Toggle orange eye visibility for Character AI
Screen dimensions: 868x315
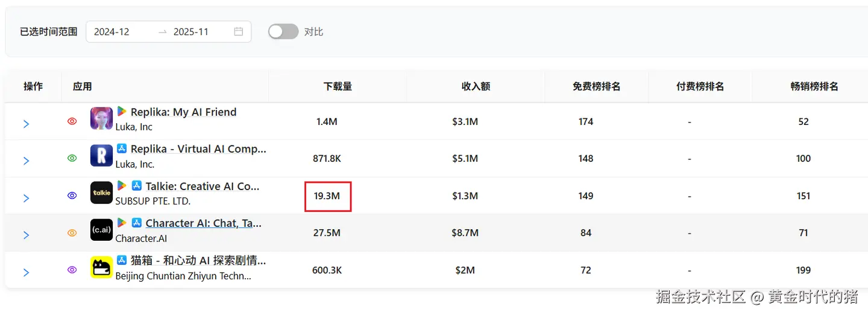pyautogui.click(x=72, y=233)
